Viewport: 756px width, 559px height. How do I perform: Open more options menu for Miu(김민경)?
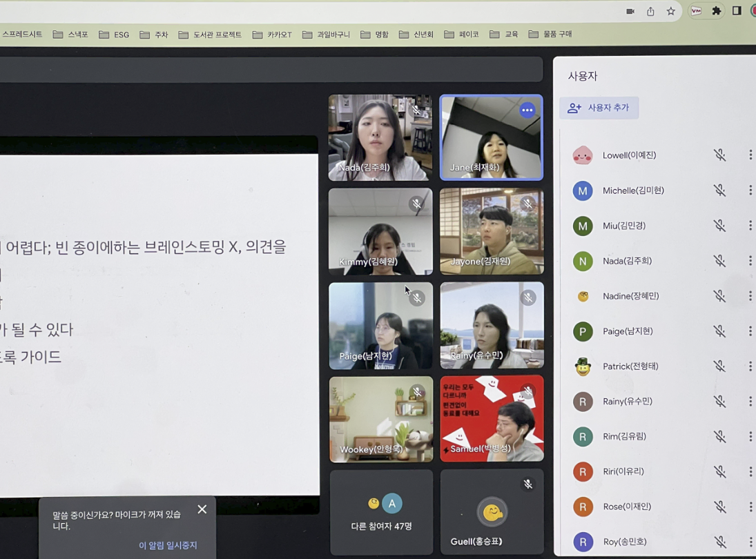[x=750, y=226]
